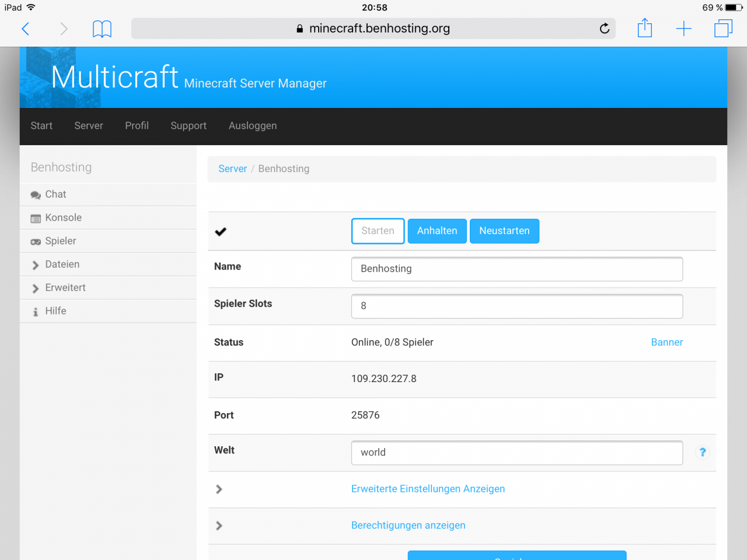747x560 pixels.
Task: Select Profil in the navigation bar
Action: (137, 126)
